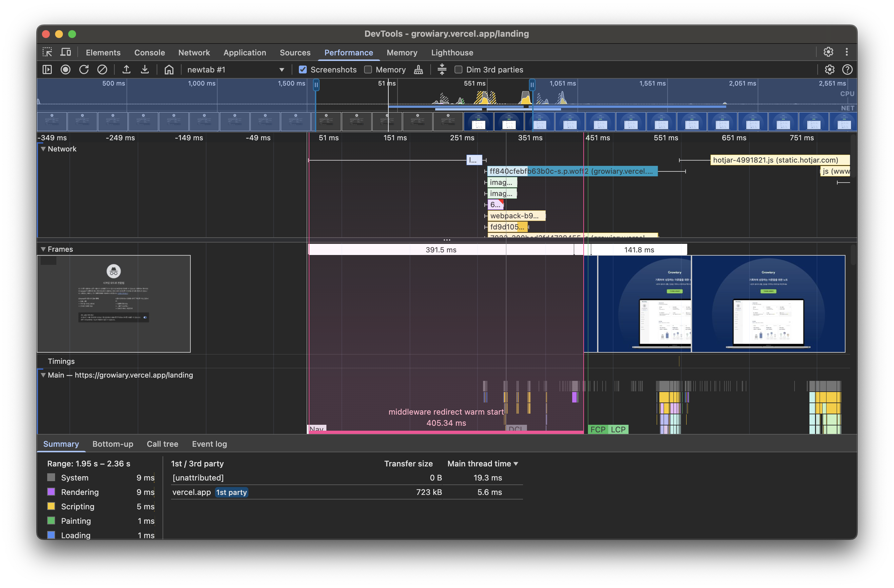
Task: Click the FCP timing marker
Action: click(x=598, y=429)
